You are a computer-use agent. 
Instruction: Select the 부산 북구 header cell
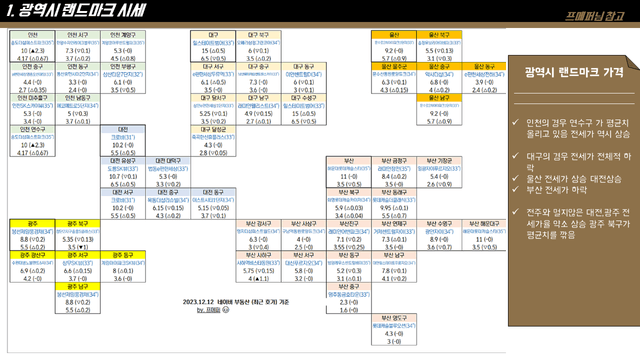click(349, 192)
